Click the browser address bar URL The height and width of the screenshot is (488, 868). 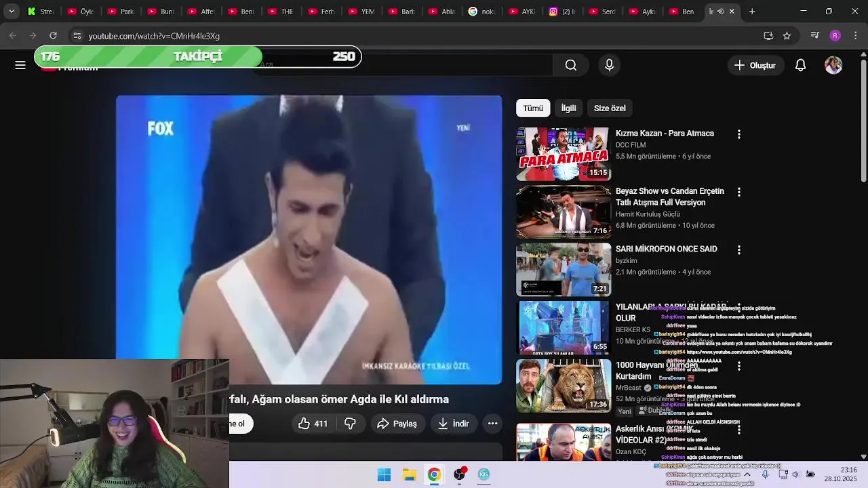[154, 36]
